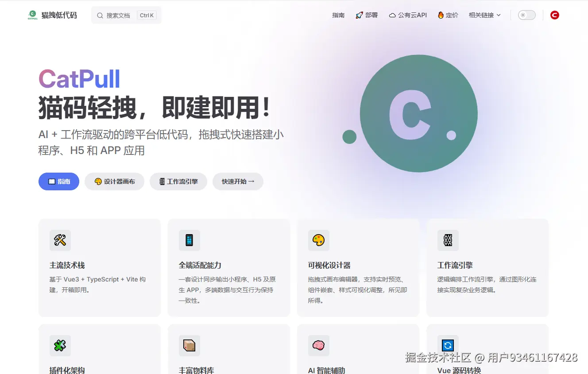Image resolution: width=588 pixels, height=374 pixels.
Task: Click the fire icon beside 定价
Action: tap(441, 15)
